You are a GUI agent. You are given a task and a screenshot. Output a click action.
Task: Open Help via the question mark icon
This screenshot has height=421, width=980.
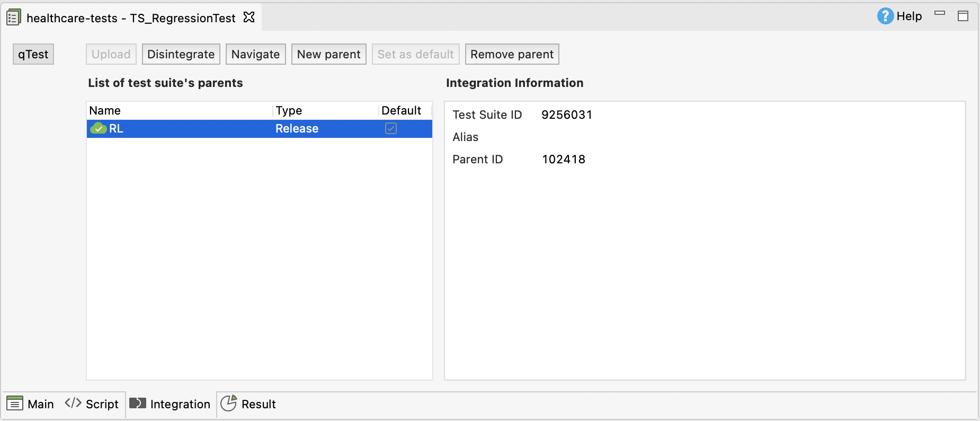click(885, 16)
